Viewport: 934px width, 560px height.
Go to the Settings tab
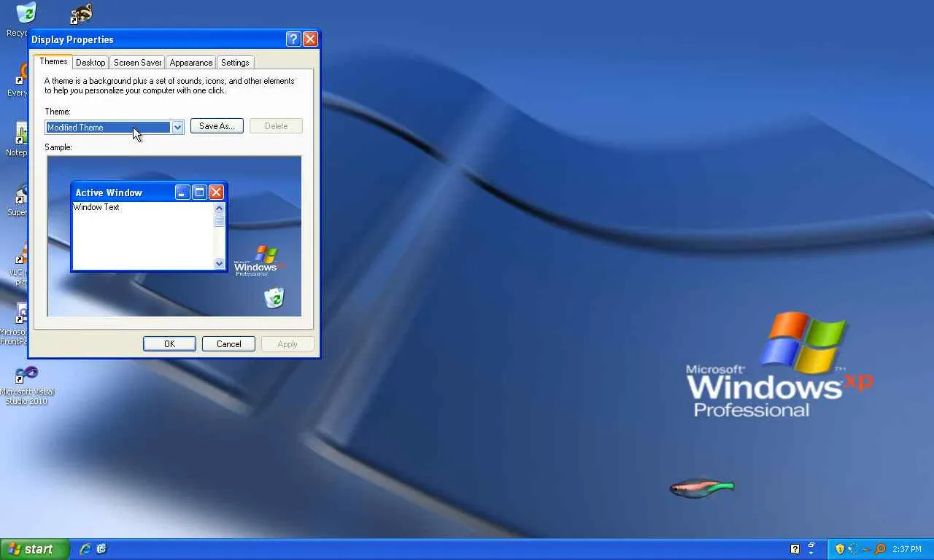(x=235, y=63)
